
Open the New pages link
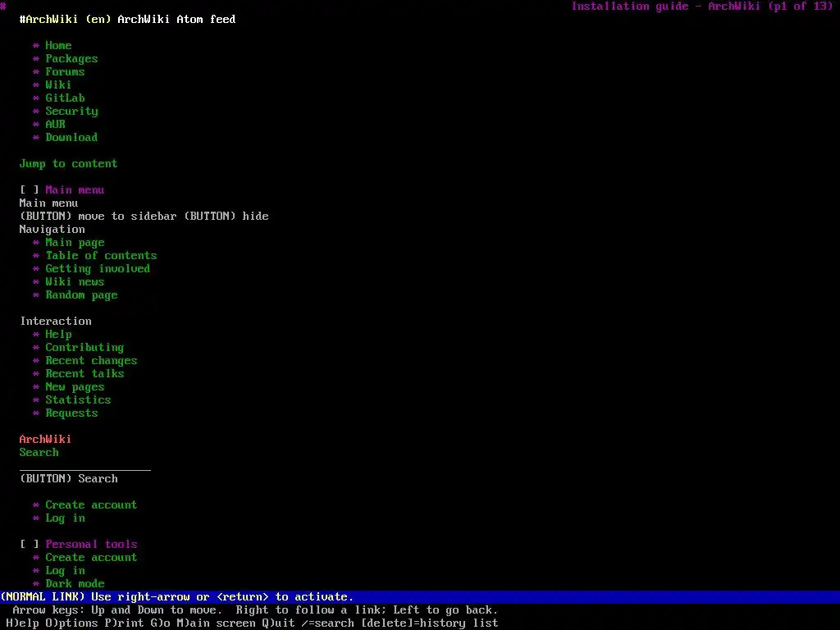tap(75, 387)
